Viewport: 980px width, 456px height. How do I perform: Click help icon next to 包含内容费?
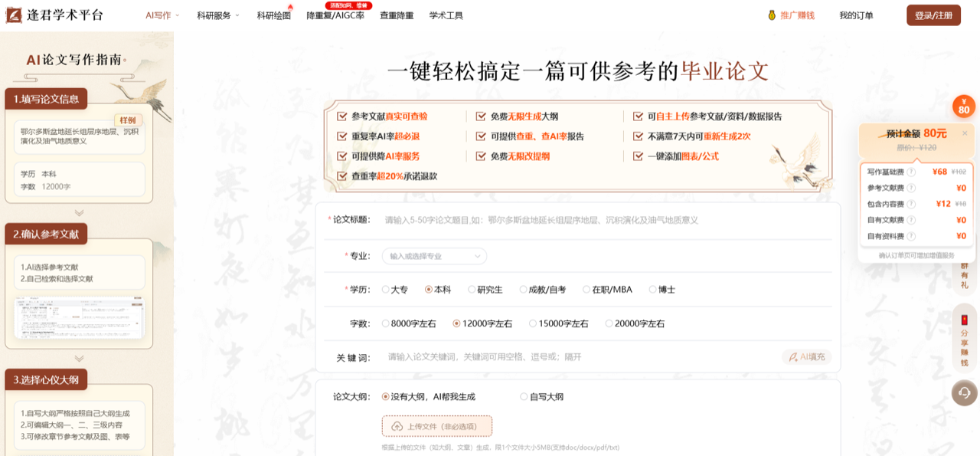912,204
